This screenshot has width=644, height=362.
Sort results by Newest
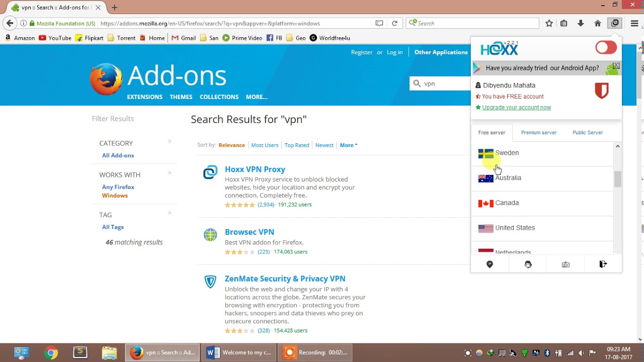pyautogui.click(x=324, y=145)
